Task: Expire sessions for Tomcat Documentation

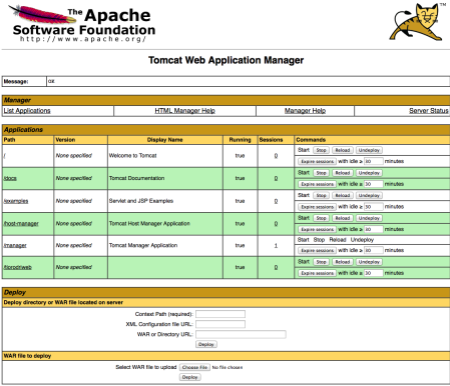Action: coord(317,184)
